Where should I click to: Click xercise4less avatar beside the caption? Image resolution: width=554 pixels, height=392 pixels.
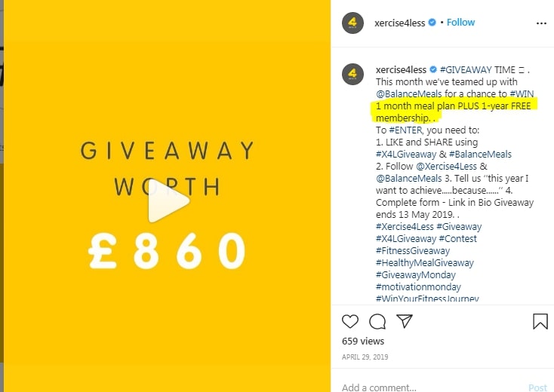point(352,74)
